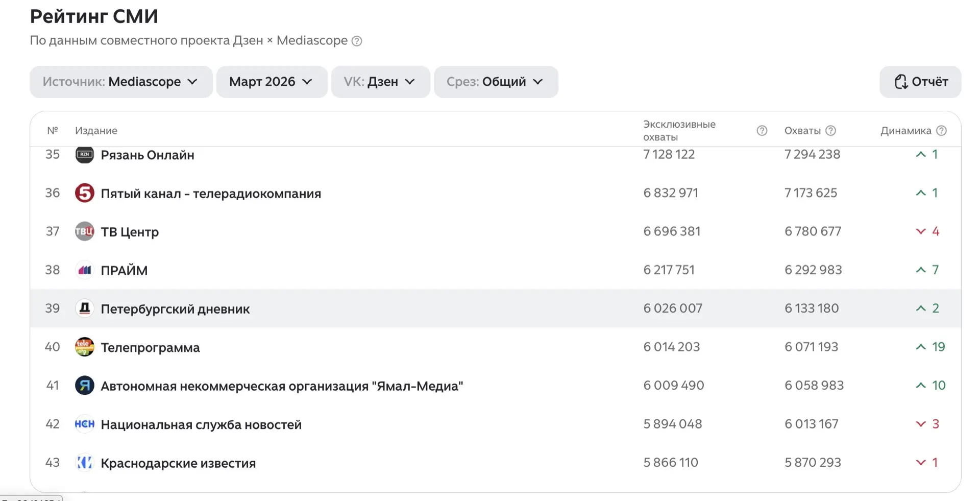Open the Срез: Общий dropdown
Image resolution: width=980 pixels, height=501 pixels.
click(x=495, y=82)
